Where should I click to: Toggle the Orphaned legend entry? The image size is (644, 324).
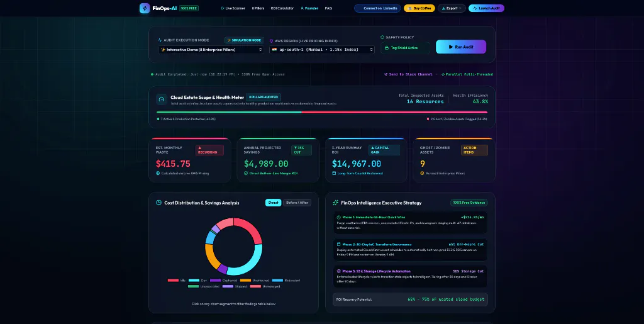pyautogui.click(x=223, y=281)
